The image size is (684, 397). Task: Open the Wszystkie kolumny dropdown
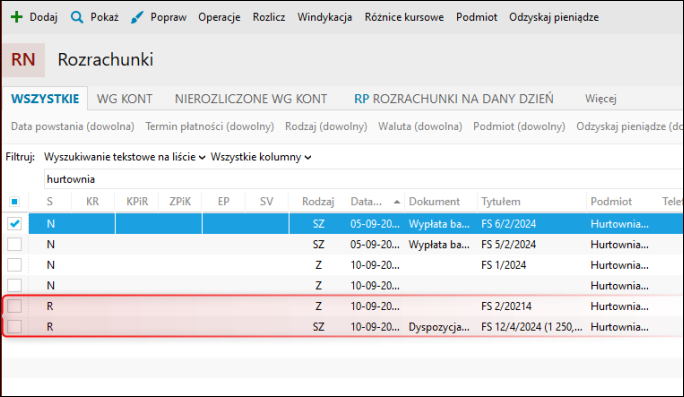tap(261, 157)
